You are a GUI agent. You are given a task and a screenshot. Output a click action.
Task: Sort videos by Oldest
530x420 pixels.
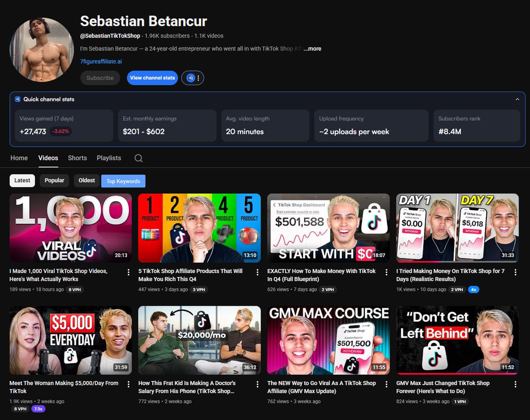[87, 180]
